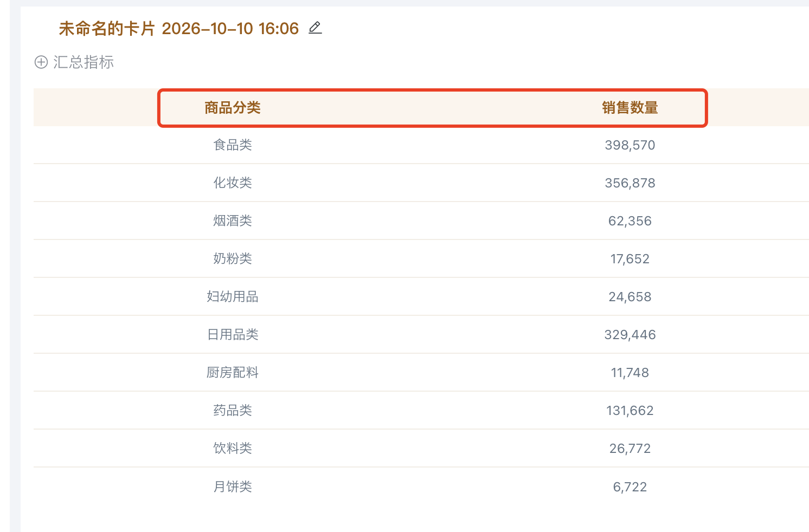Select the 化妆类 category cell
Viewport: 809px width, 532px height.
[233, 183]
